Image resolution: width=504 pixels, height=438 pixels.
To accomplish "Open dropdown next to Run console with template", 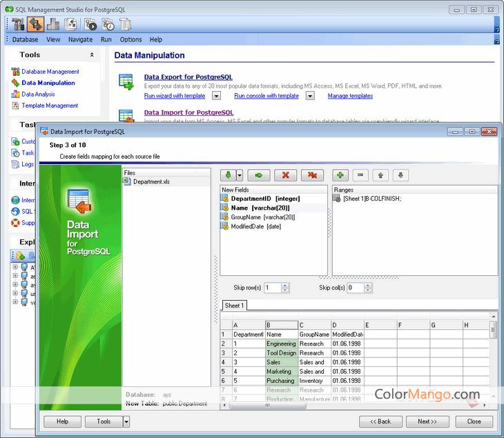I will [x=310, y=96].
